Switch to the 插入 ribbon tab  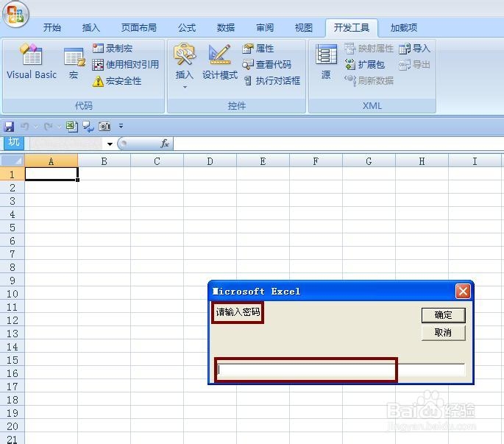coord(91,28)
